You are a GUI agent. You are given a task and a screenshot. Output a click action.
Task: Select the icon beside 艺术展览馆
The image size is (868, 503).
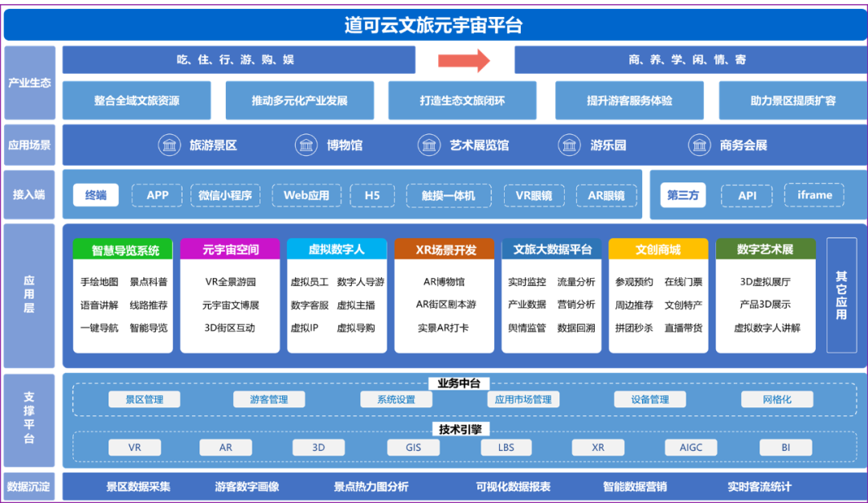pos(429,145)
